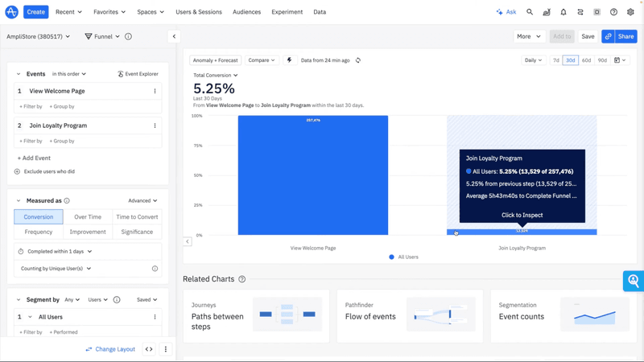Click the View Welcome Page funnel bar
The height and width of the screenshot is (362, 644).
coord(312,177)
